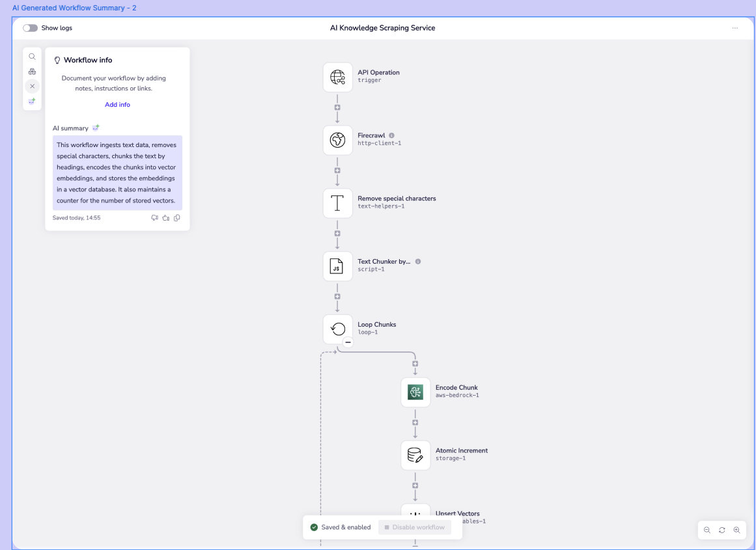Click the Disable workflow button

pyautogui.click(x=414, y=527)
